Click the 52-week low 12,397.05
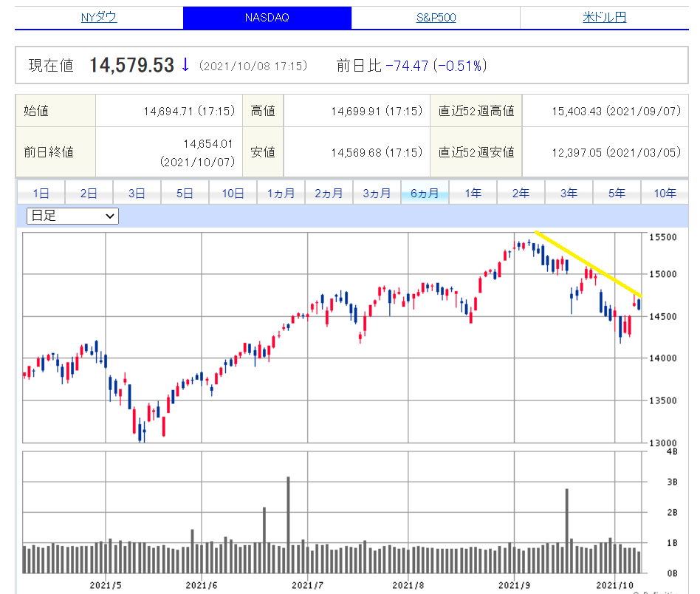Screen dimensions: 700x594 577,153
